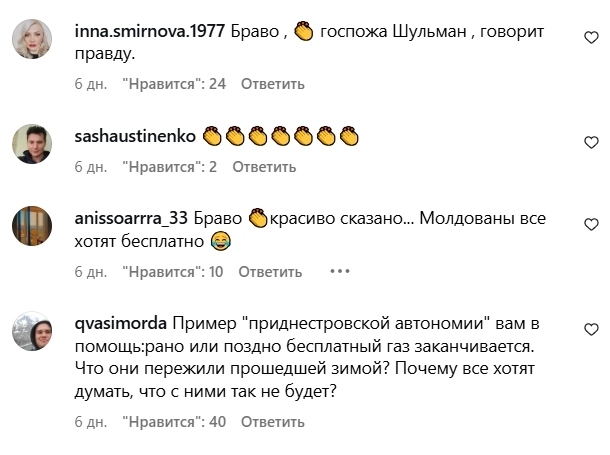The height and width of the screenshot is (455, 610).
Task: View the 2 likes on sashaustinenko's comment
Action: click(x=169, y=167)
